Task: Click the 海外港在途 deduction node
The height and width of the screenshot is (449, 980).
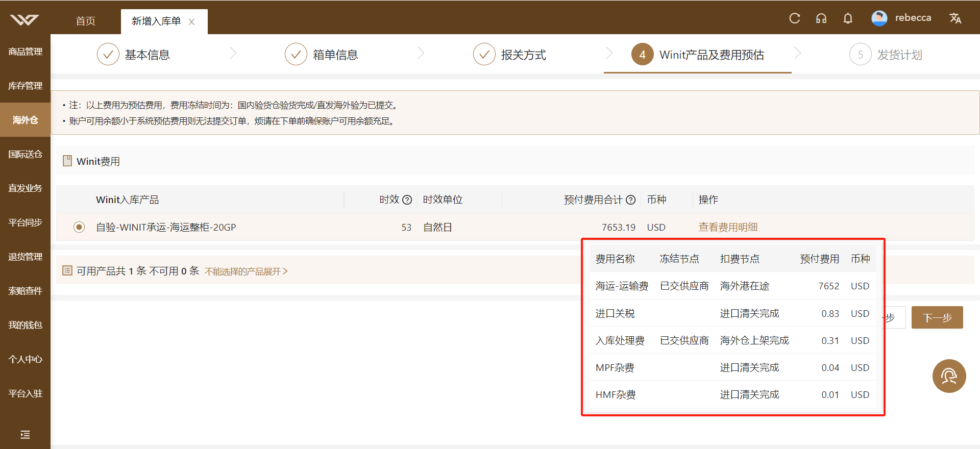Action: pyautogui.click(x=744, y=286)
